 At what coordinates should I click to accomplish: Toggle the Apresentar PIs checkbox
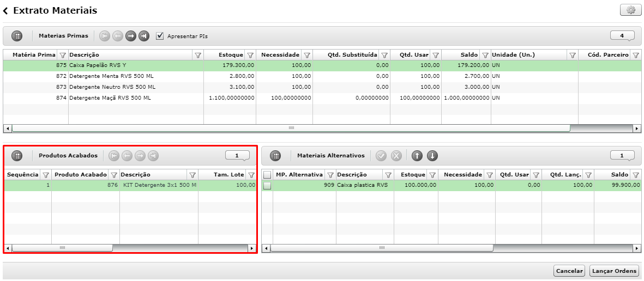[160, 36]
